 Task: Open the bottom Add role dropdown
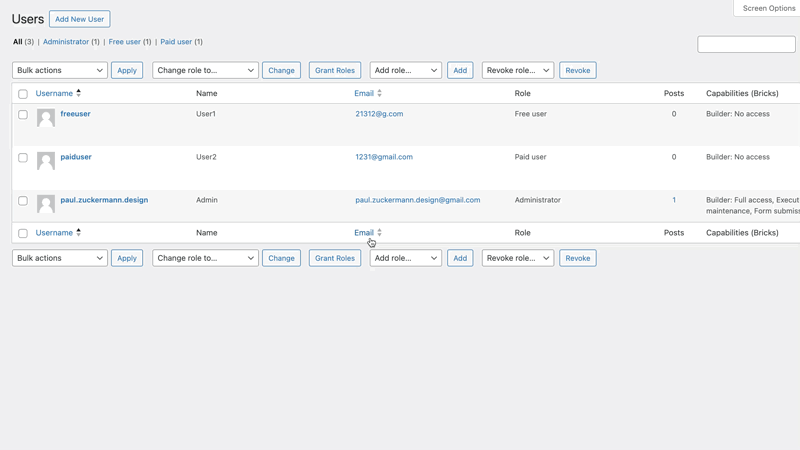406,258
